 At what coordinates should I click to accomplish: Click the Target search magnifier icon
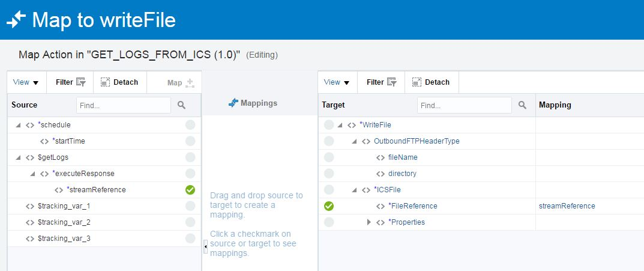[522, 105]
